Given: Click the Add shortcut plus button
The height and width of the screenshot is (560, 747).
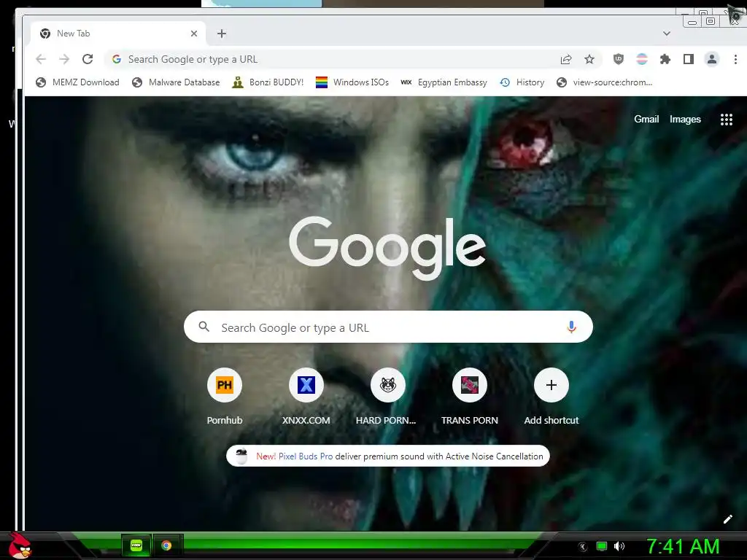Looking at the screenshot, I should pos(551,385).
